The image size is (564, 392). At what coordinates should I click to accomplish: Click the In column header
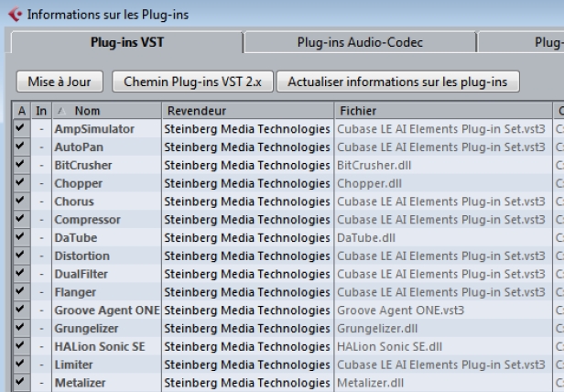point(41,111)
